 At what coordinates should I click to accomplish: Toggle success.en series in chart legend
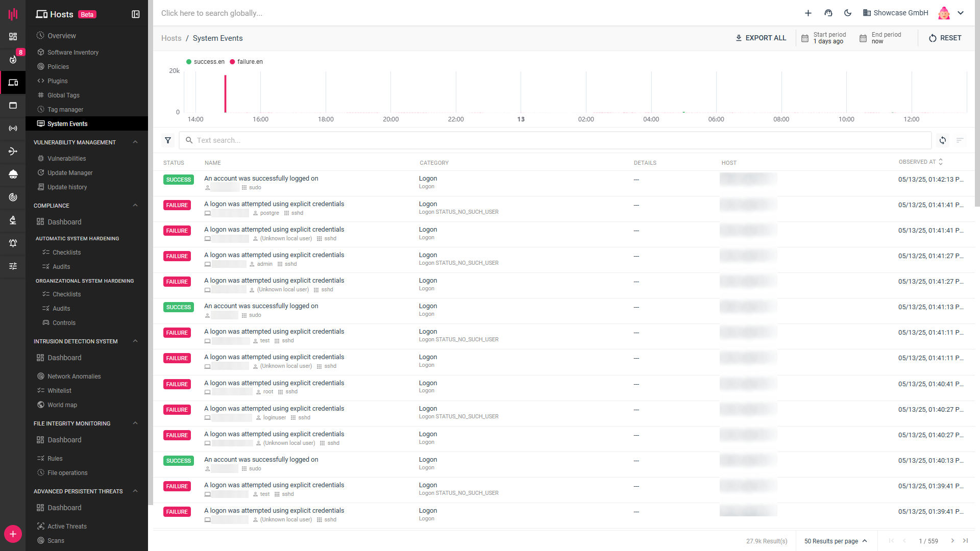tap(206, 62)
